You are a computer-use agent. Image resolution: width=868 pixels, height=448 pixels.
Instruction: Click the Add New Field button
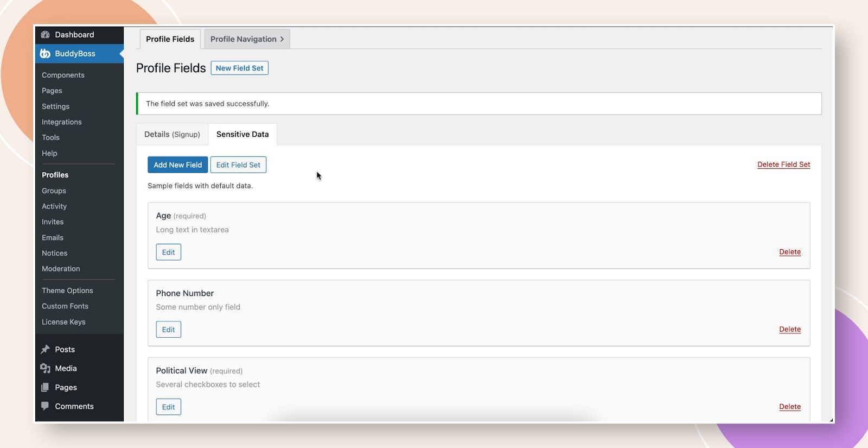pyautogui.click(x=177, y=165)
